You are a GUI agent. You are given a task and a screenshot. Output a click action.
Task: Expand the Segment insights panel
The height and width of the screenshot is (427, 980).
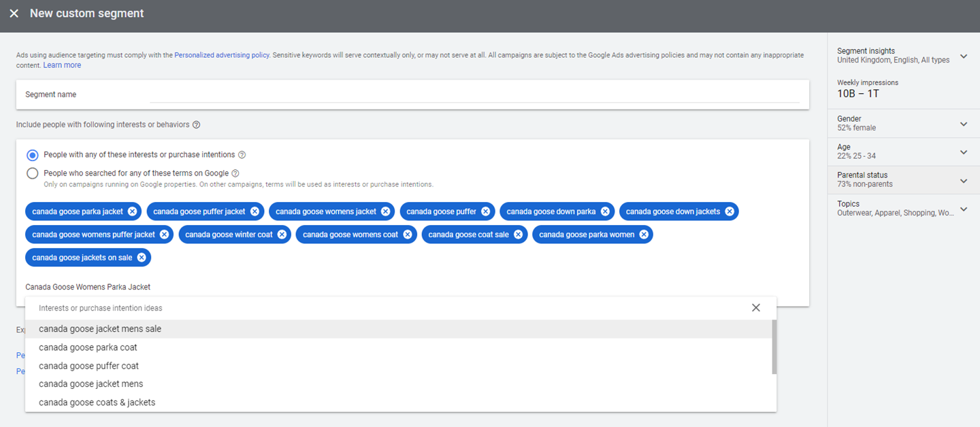point(963,56)
